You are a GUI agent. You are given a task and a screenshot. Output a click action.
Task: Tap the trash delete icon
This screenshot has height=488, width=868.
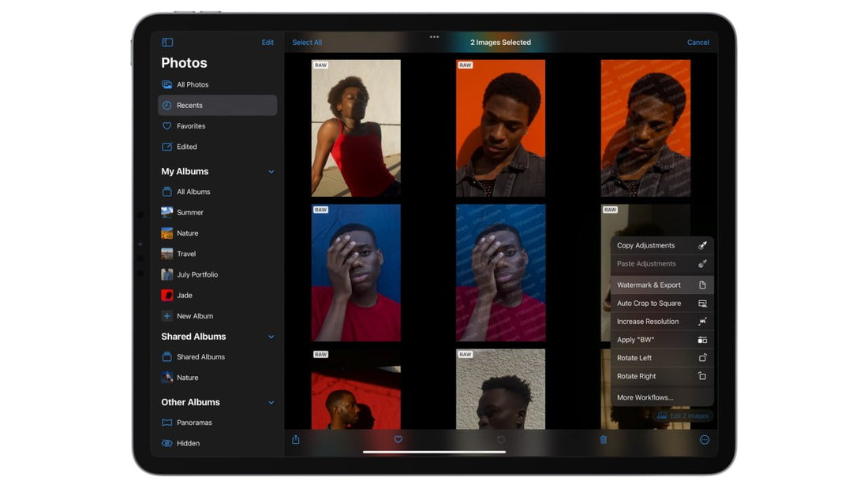604,440
